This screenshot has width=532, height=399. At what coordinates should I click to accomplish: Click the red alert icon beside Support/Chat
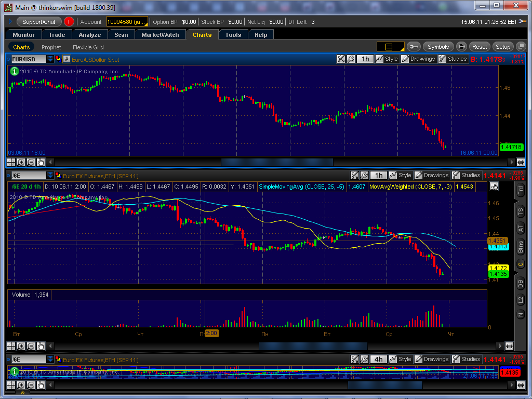click(x=69, y=22)
